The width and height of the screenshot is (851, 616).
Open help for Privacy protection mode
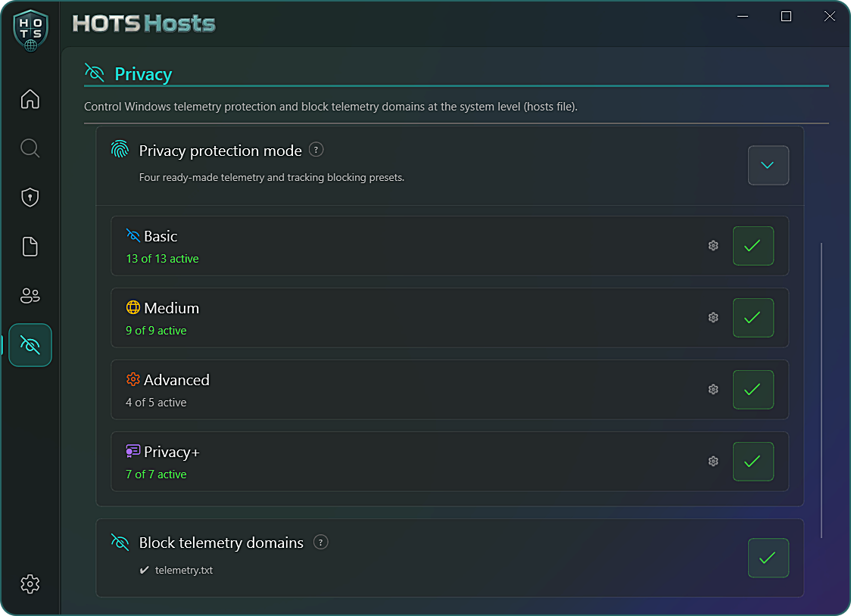[x=316, y=150]
